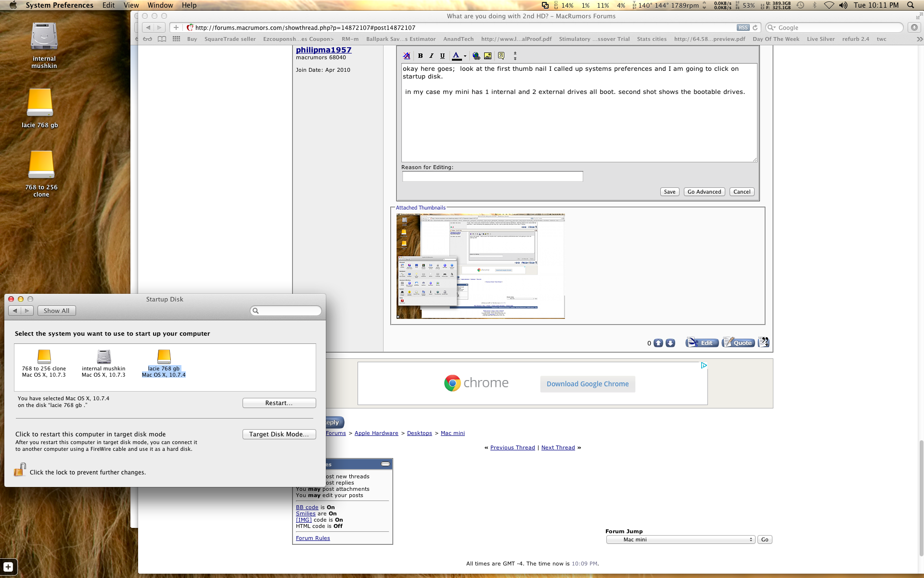The width and height of the screenshot is (924, 578).
Task: Open Edit menu in menu bar
Action: [108, 5]
